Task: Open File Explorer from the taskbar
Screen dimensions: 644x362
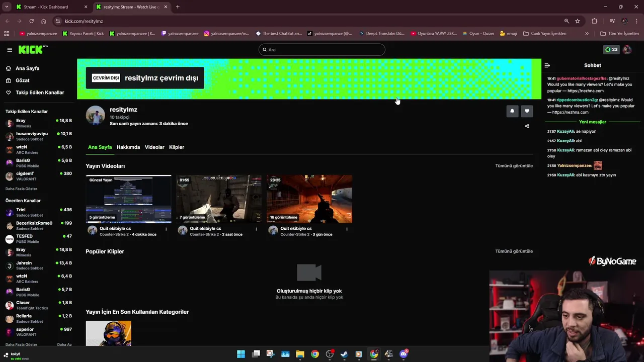Action: [x=300, y=354]
